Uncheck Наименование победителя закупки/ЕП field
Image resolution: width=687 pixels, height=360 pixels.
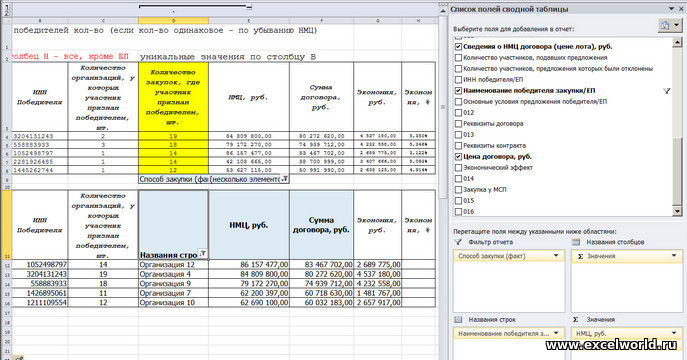coord(458,91)
